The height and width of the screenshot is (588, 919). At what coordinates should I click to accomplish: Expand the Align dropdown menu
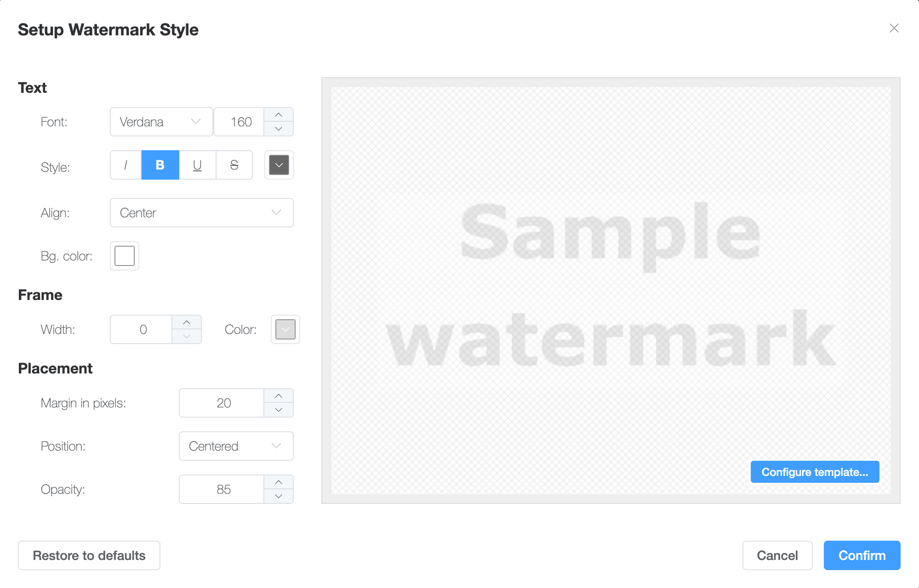pyautogui.click(x=202, y=213)
